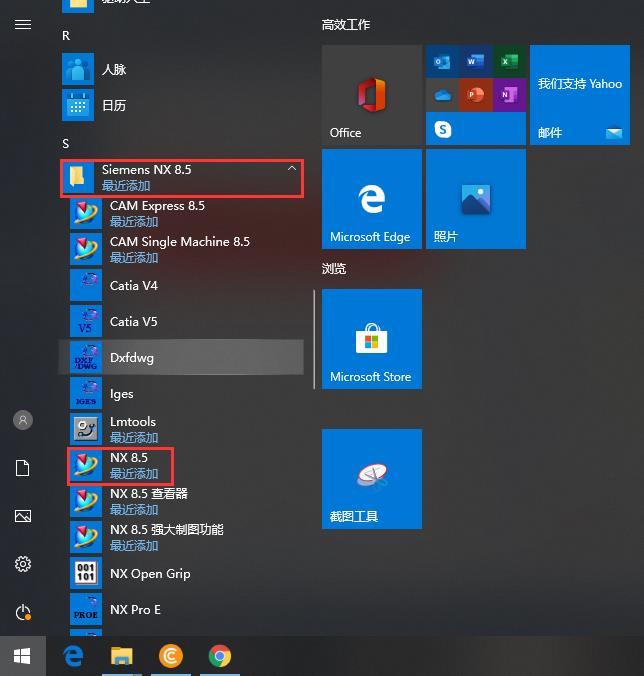Expand the Start menu hamburger navigation
The image size is (644, 676).
(23, 25)
